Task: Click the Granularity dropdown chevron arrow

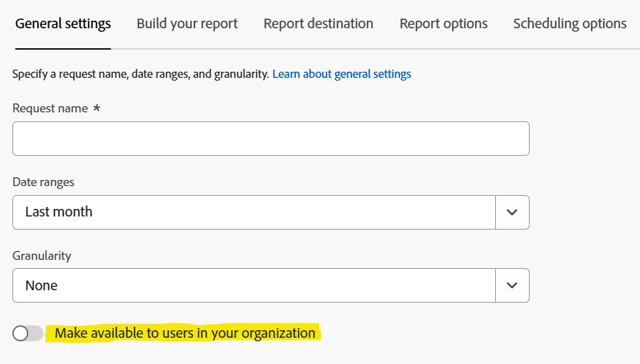Action: click(x=512, y=285)
